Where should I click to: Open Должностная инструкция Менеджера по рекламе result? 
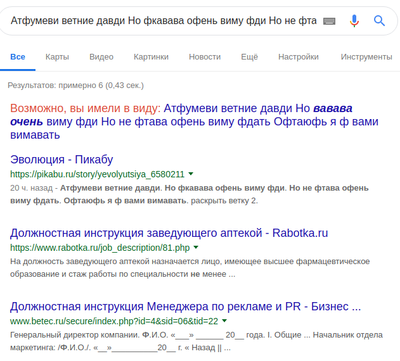185,306
